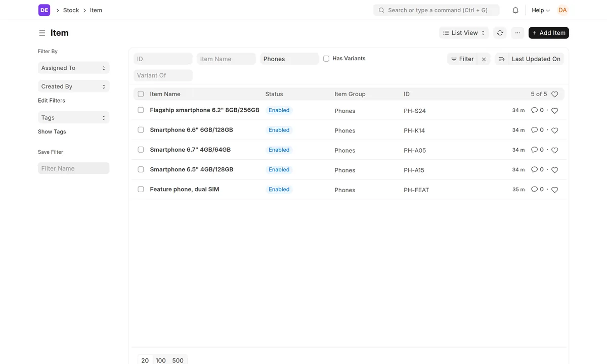Image resolution: width=607 pixels, height=364 pixels.
Task: Click Enabled status of PH-S24 row
Action: (x=279, y=110)
